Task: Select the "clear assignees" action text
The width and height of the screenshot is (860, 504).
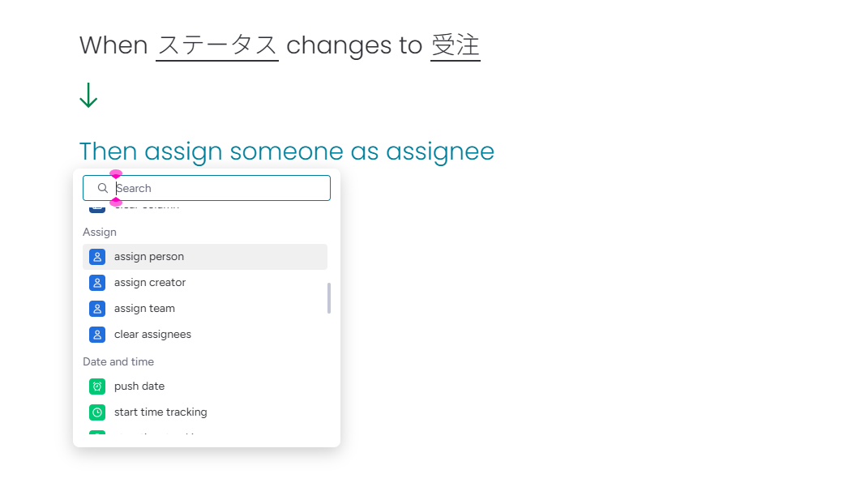Action: pyautogui.click(x=152, y=335)
